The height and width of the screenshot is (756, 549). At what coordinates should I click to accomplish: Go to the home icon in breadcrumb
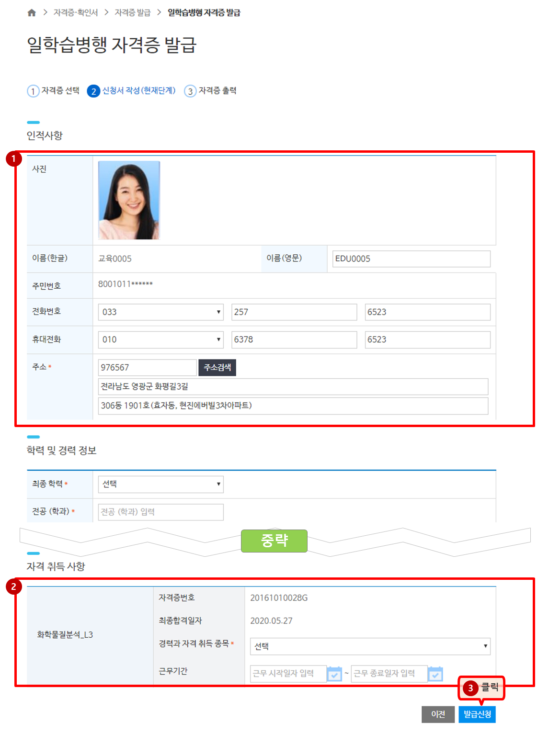click(x=32, y=13)
